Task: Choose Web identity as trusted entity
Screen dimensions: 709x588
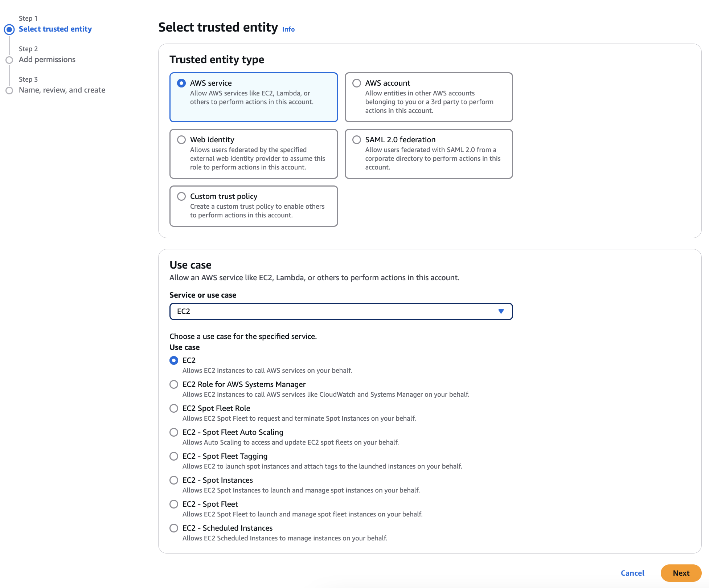Action: point(254,154)
